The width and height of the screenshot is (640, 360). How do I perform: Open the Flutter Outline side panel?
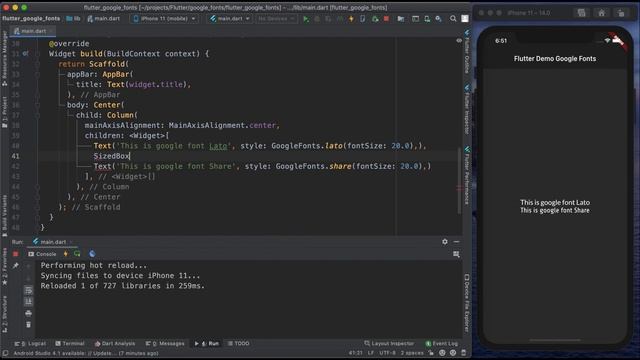point(467,52)
